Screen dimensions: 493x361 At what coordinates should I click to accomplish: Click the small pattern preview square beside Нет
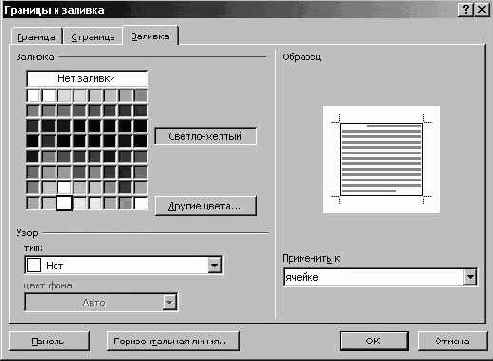coord(34,265)
